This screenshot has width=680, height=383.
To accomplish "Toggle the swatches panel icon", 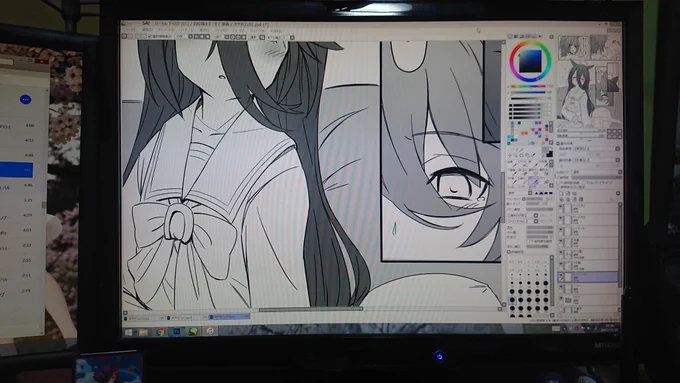I will (x=533, y=36).
